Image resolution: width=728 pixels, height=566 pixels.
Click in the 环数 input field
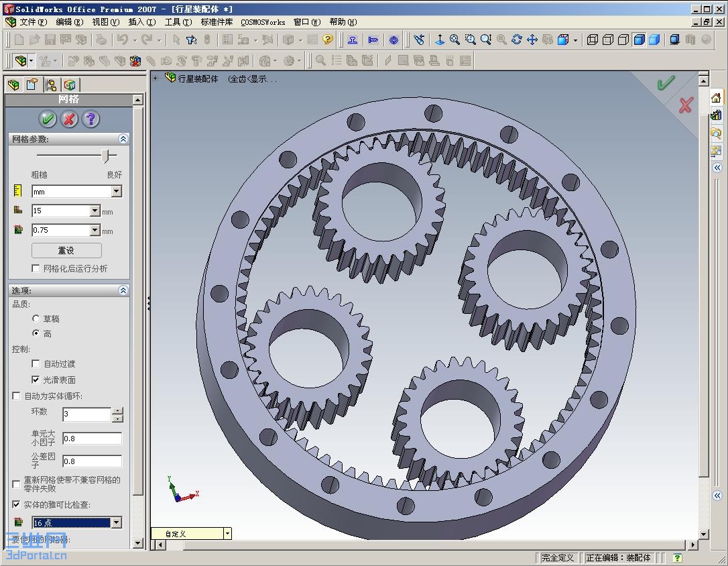87,414
